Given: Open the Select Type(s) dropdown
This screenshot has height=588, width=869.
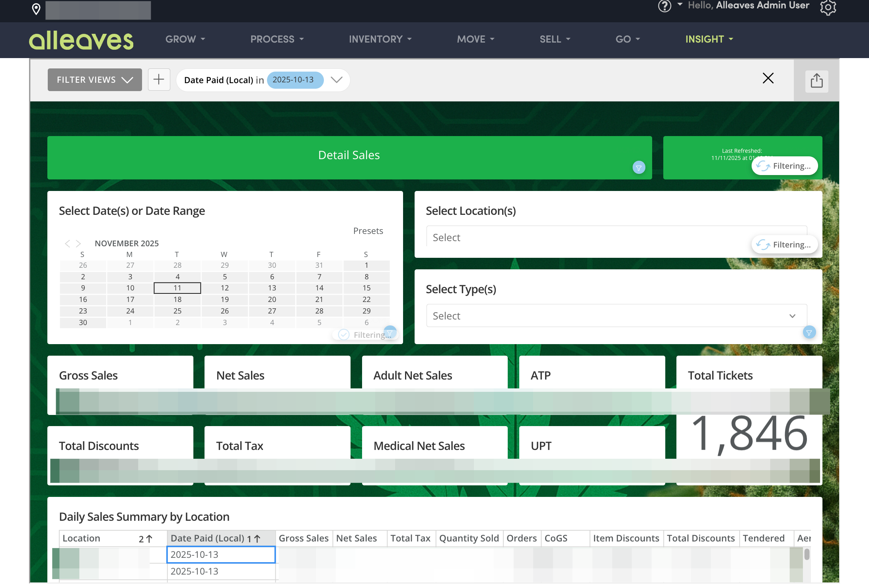Looking at the screenshot, I should point(616,315).
